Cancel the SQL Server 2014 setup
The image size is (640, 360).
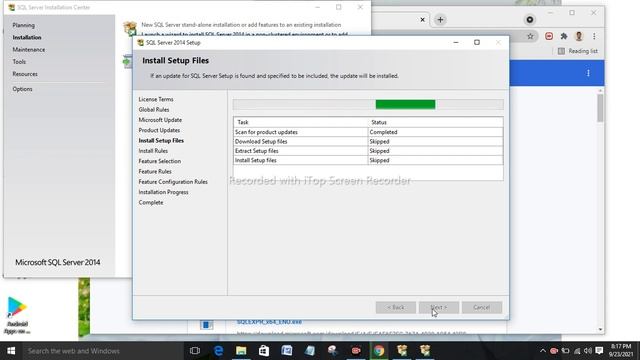[x=482, y=307]
